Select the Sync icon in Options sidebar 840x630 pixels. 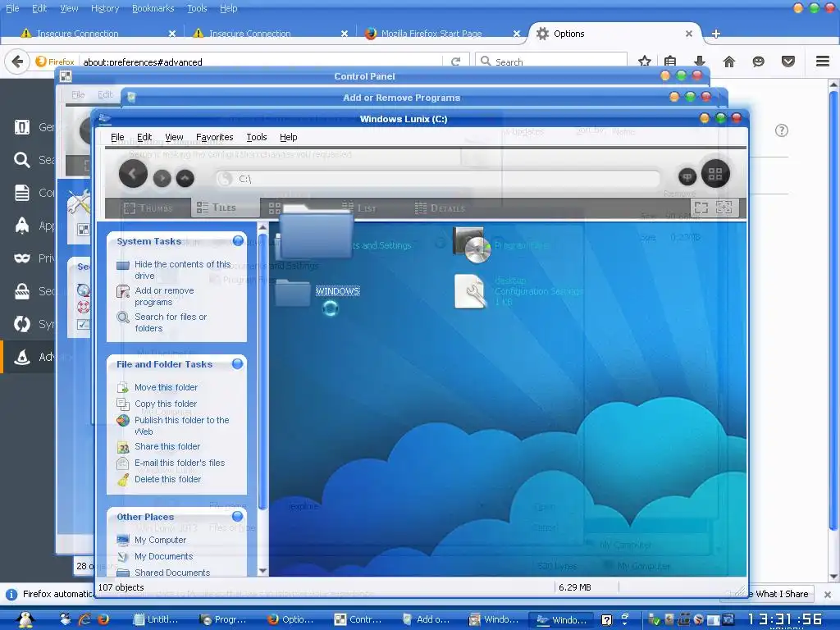pos(22,324)
